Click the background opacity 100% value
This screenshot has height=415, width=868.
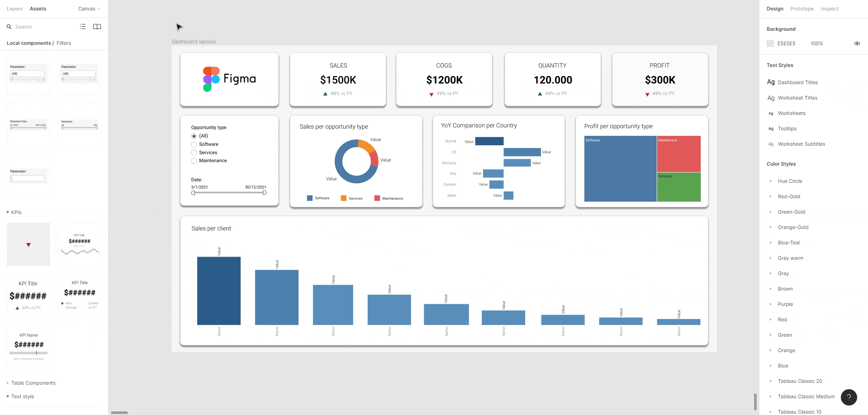pos(816,43)
